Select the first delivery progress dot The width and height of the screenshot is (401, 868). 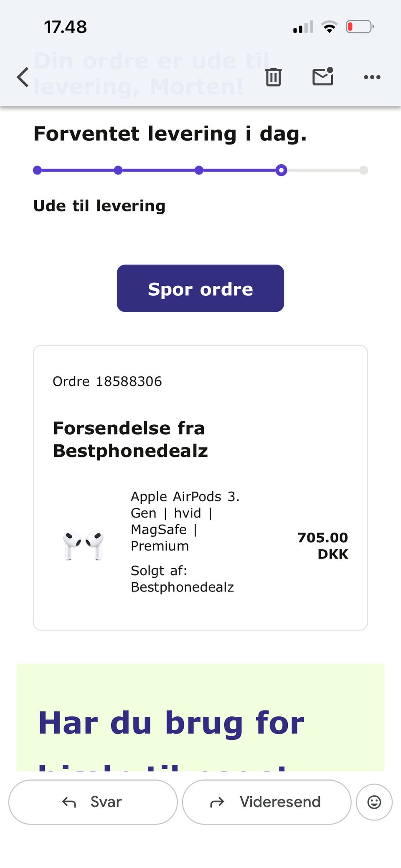coord(37,170)
